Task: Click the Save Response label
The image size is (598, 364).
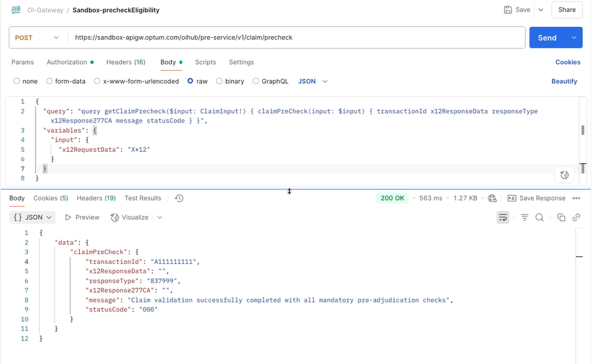Action: tap(543, 198)
